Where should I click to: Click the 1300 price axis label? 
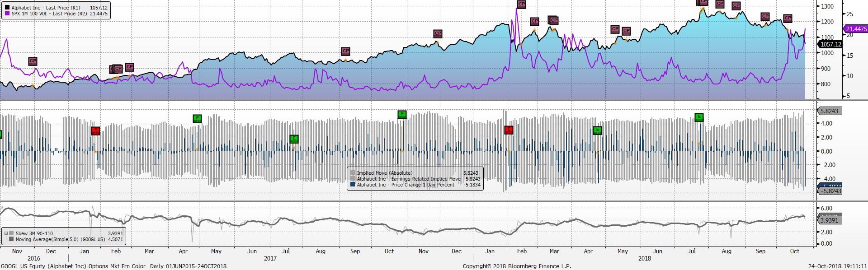coord(827,6)
